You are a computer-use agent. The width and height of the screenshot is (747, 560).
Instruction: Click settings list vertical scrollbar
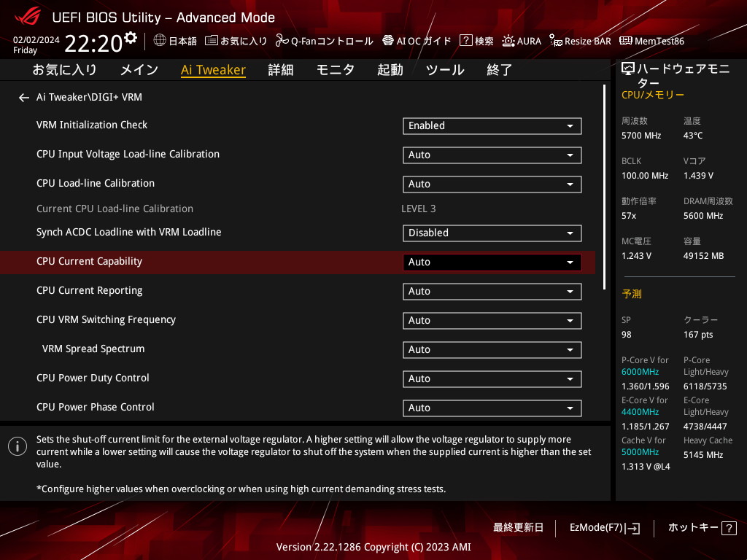pyautogui.click(x=604, y=187)
